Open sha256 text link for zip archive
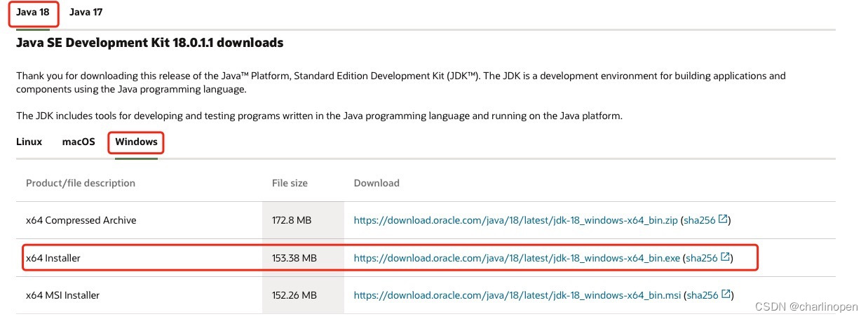868x319 pixels. pyautogui.click(x=699, y=220)
